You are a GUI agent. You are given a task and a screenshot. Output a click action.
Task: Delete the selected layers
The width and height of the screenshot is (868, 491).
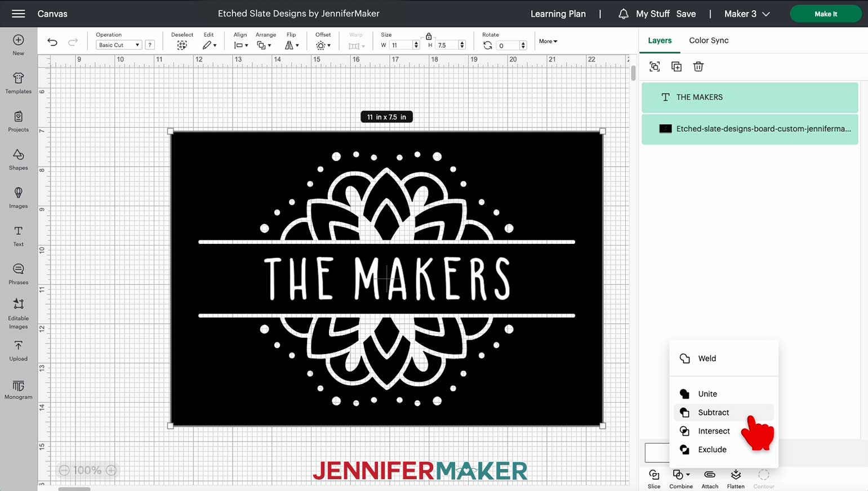698,66
